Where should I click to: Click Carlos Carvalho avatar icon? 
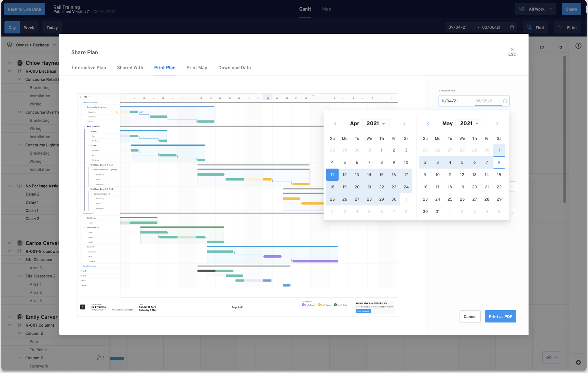(x=20, y=243)
